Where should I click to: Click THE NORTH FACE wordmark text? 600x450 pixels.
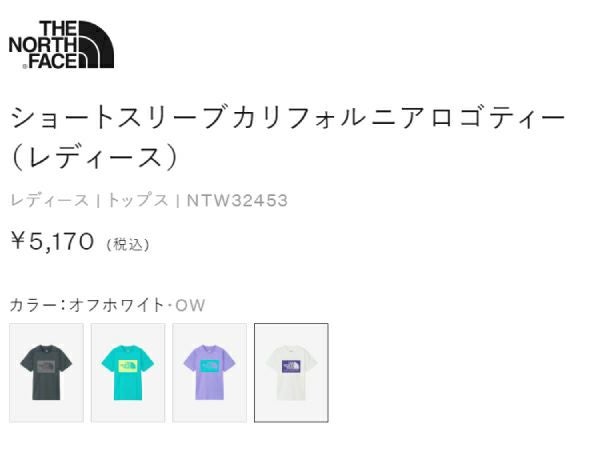coord(43,45)
